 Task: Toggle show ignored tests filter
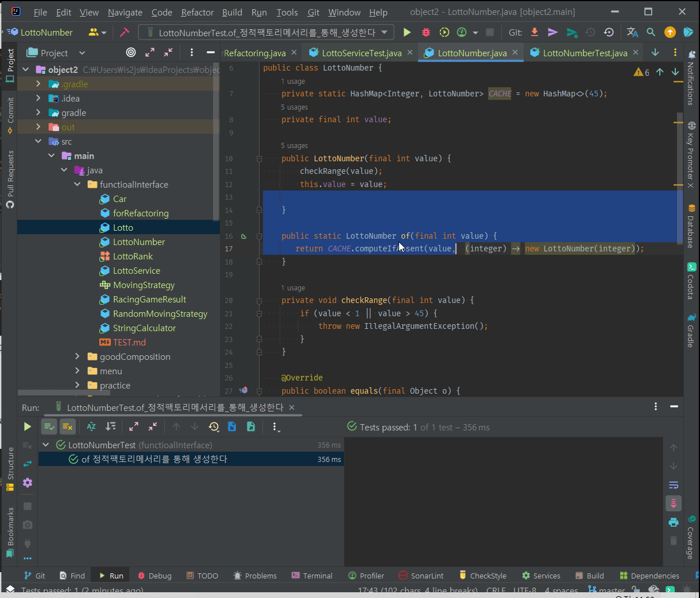coord(68,426)
